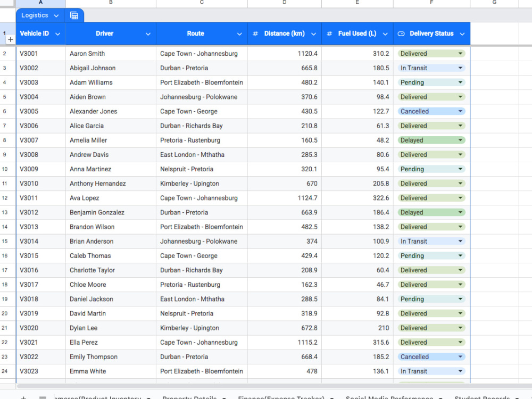Open the table view icon beside Logistics
The height and width of the screenshot is (399, 532).
coord(74,15)
